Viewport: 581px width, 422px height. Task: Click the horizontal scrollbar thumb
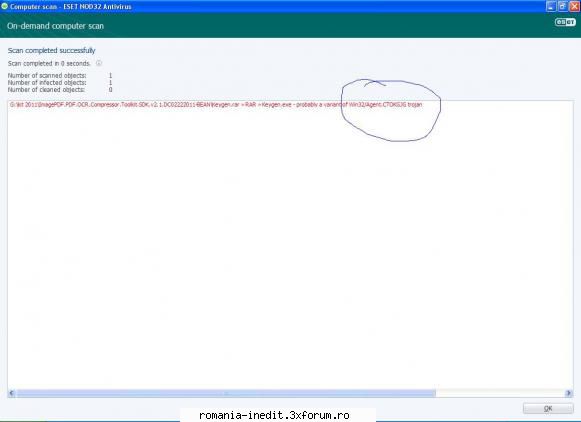226,393
